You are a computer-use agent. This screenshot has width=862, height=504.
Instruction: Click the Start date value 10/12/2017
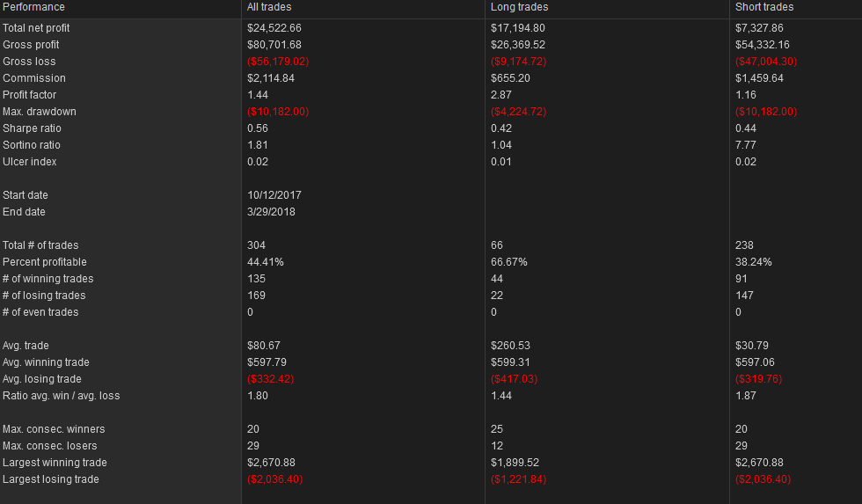click(x=274, y=195)
